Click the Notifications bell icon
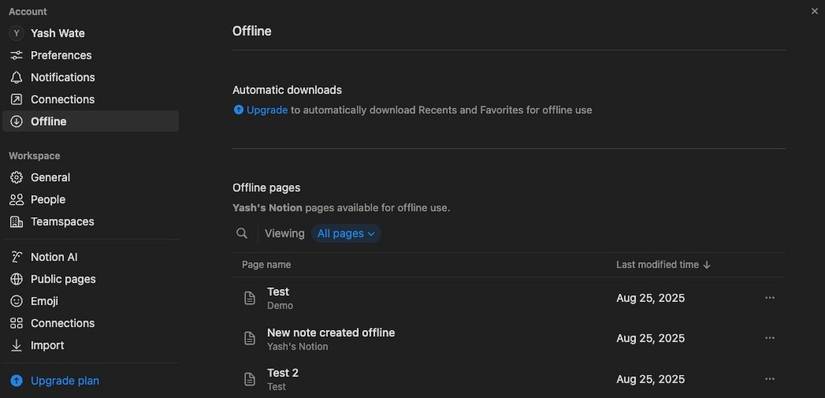 tap(17, 77)
